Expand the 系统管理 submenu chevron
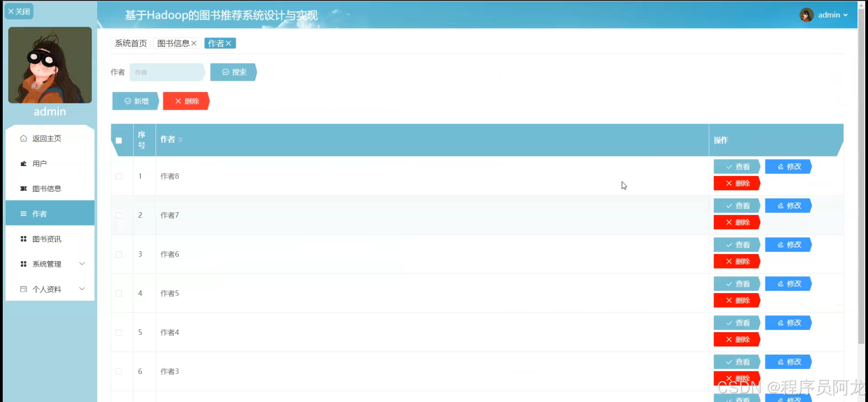Image resolution: width=868 pixels, height=402 pixels. tap(82, 264)
